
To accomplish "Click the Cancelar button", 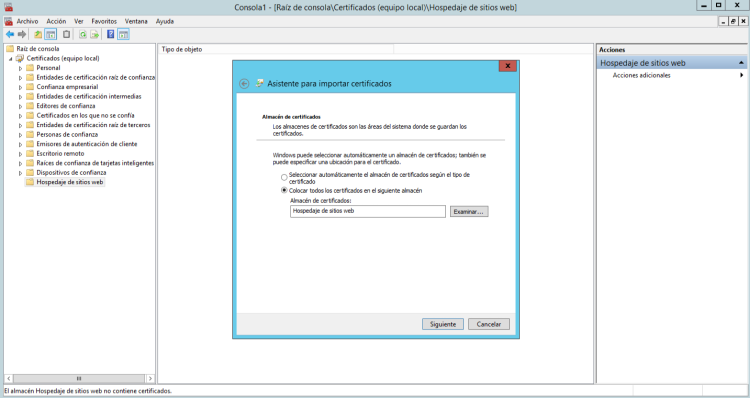I will point(489,324).
